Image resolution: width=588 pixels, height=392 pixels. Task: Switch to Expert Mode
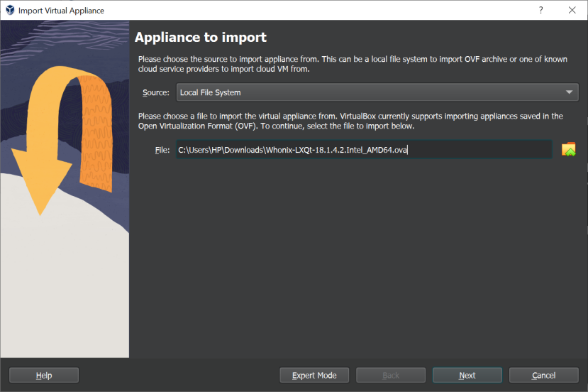tap(314, 375)
